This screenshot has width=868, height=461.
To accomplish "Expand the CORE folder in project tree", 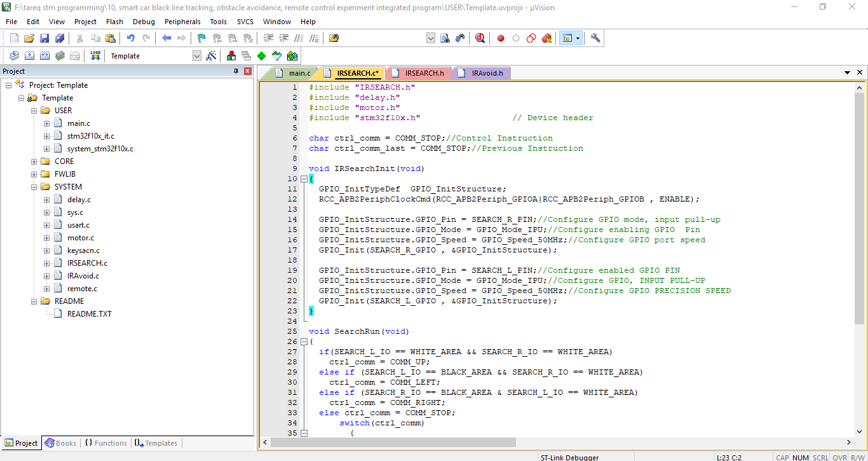I will pos(34,162).
